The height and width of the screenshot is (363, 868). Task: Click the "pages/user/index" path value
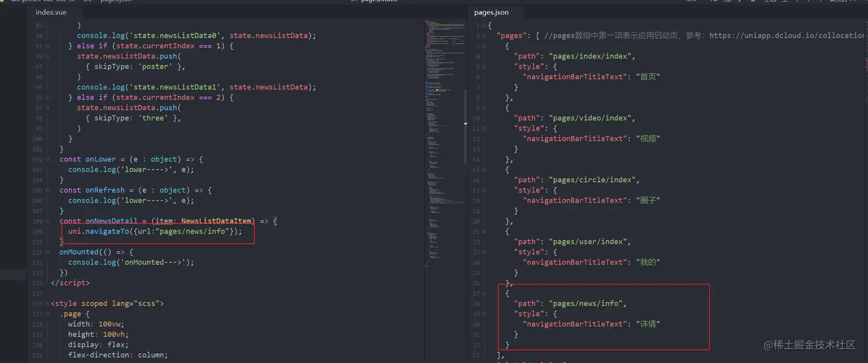click(589, 242)
